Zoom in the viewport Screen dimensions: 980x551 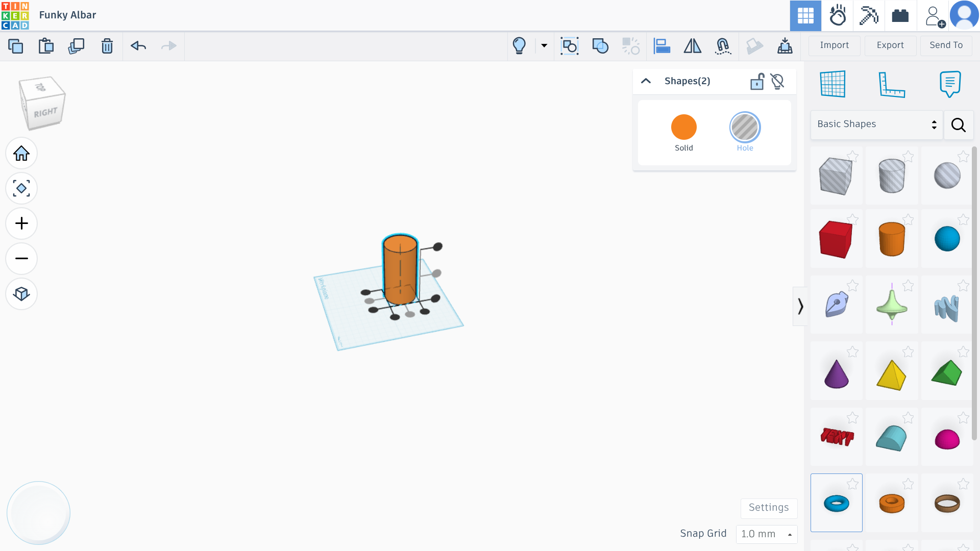21,223
